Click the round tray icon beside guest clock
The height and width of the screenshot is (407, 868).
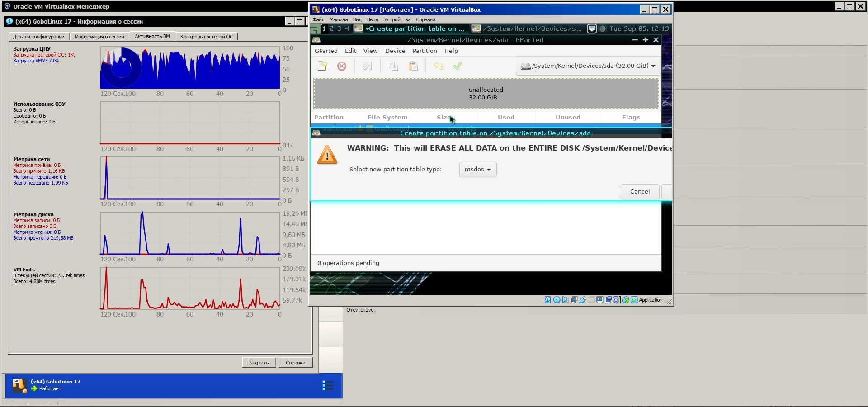[602, 28]
